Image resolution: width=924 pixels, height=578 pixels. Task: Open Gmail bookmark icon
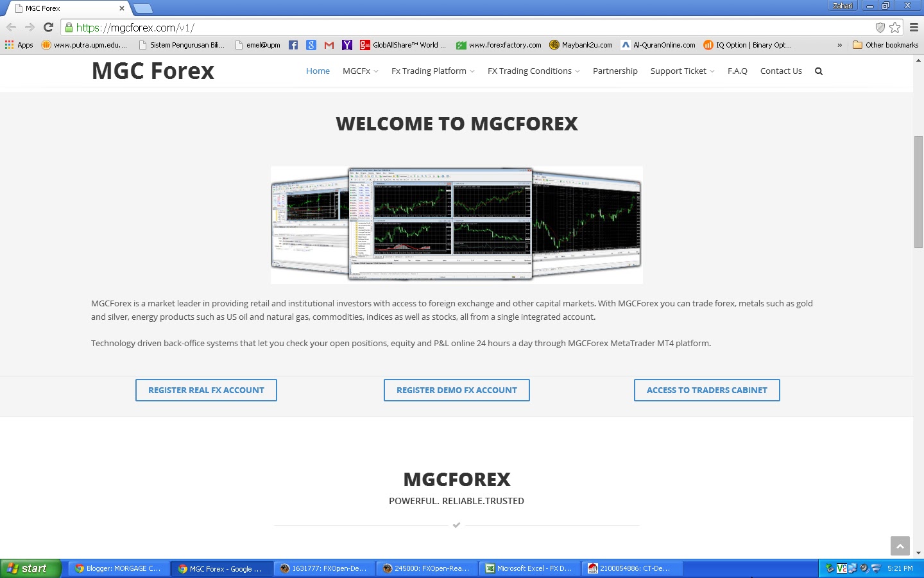click(x=329, y=45)
